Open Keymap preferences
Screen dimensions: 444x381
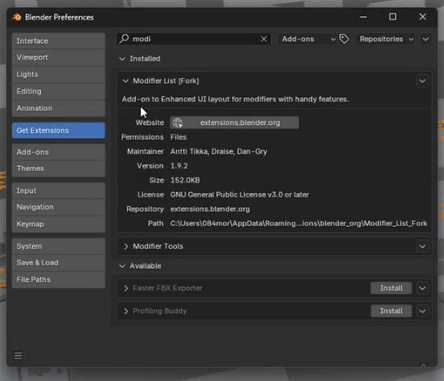[59, 224]
